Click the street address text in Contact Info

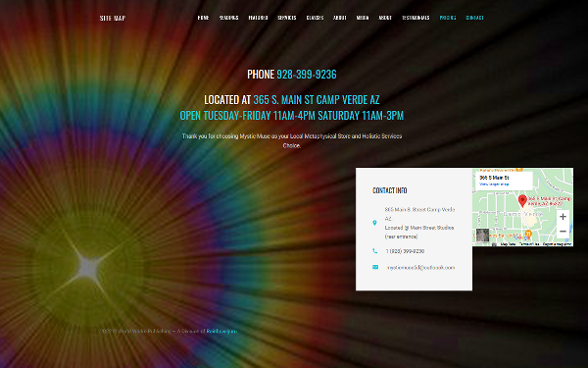point(419,223)
